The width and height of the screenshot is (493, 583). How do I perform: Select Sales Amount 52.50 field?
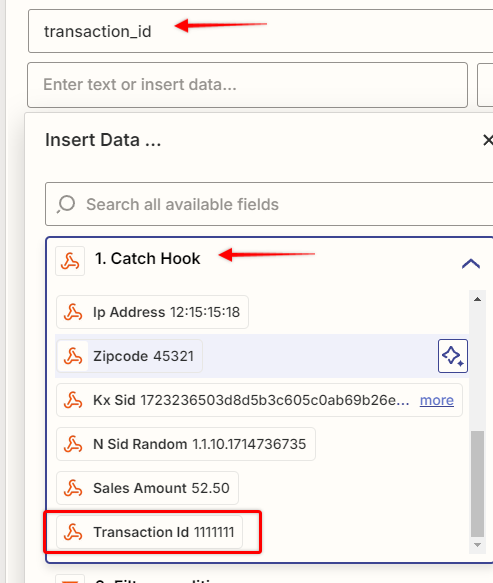click(147, 488)
